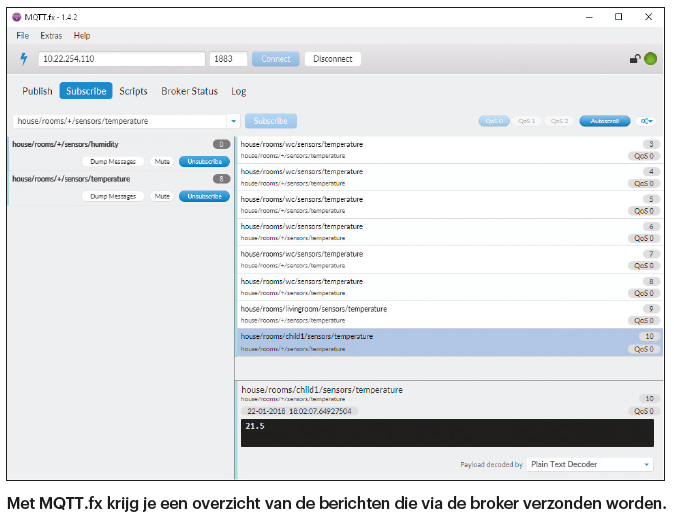Unsubscribe from the humidity topic
Screen dimensions: 674x518
pos(204,161)
